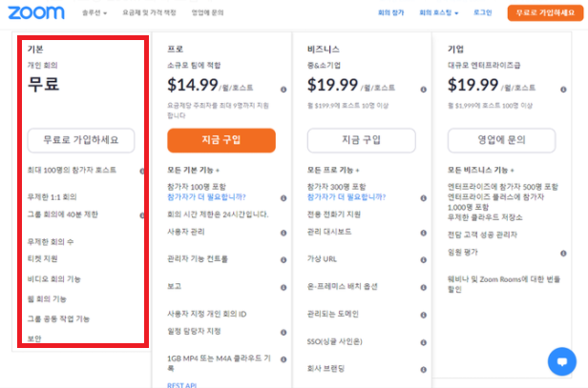Select the 기업 plan heading
Viewport: 588px width, 388px height.
point(455,49)
